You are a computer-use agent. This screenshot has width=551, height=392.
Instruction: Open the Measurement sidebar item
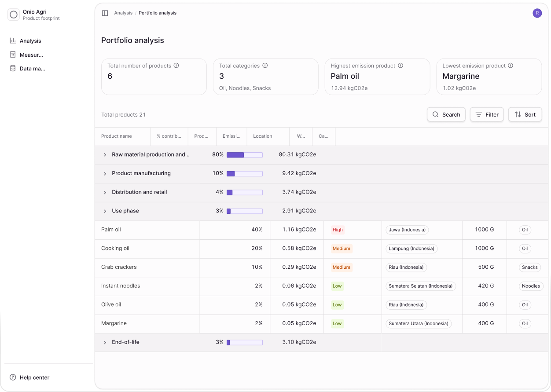point(31,55)
